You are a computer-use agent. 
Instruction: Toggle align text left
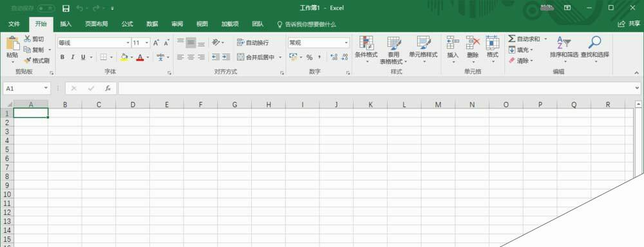[x=180, y=57]
